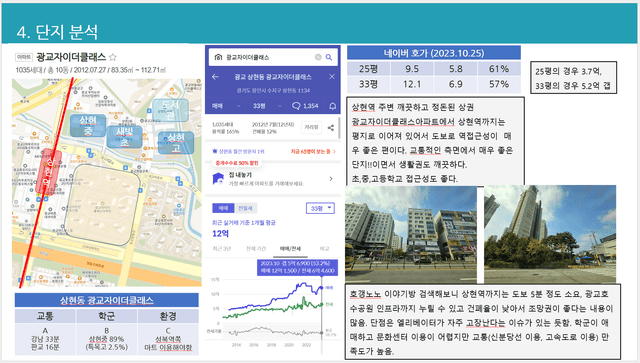Click the 25평 cell in the price table
640x363 pixels.
368,69
